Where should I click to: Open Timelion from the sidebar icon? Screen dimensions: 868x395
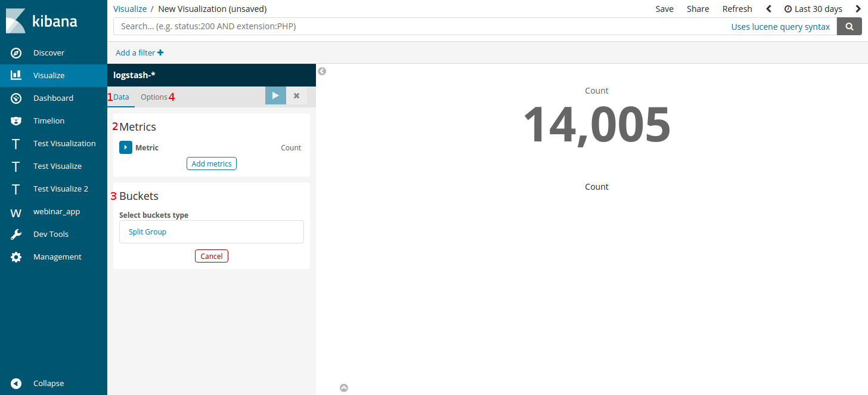point(16,121)
